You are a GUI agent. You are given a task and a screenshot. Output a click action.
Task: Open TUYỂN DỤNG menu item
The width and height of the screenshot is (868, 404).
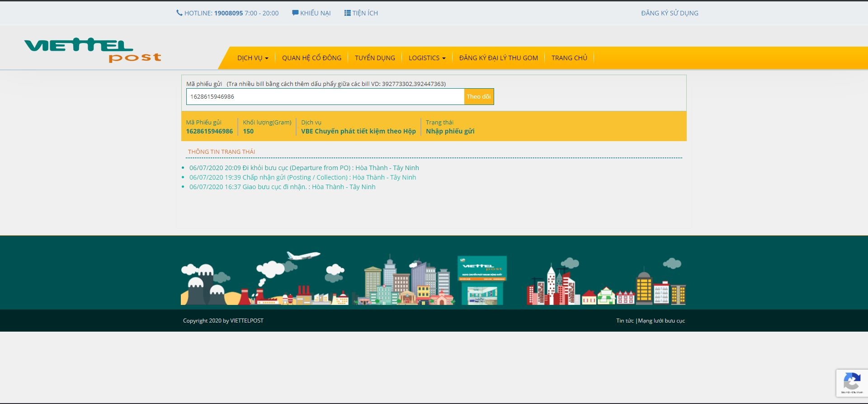coord(375,58)
